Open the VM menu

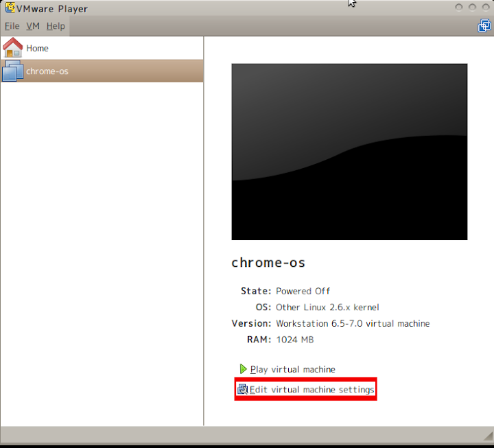pos(33,26)
